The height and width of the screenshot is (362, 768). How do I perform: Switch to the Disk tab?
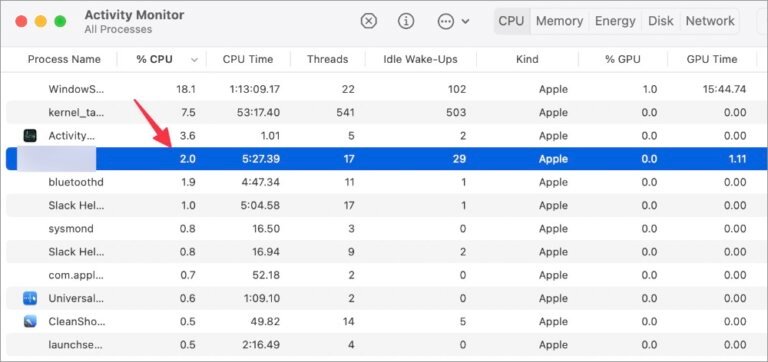coord(661,21)
